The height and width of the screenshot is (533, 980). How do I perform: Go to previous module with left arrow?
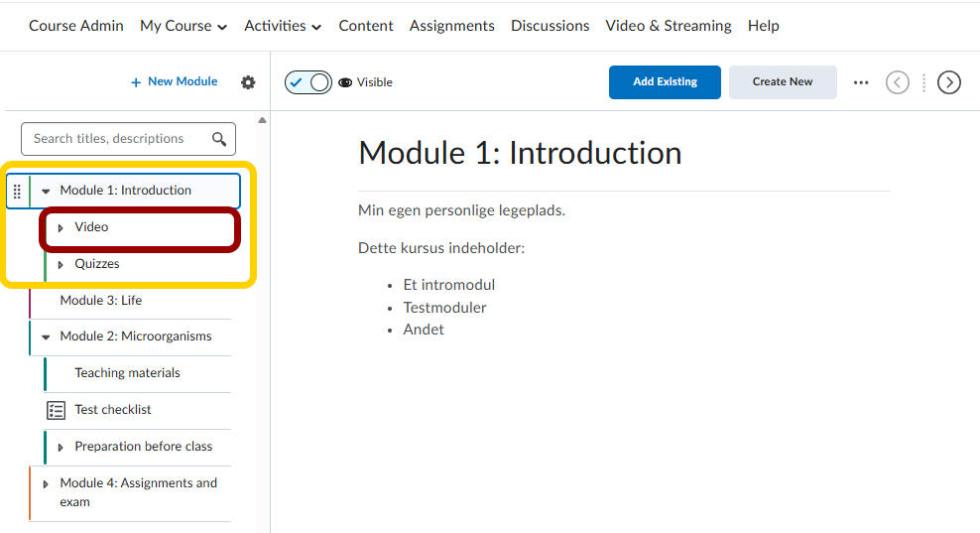click(x=897, y=82)
